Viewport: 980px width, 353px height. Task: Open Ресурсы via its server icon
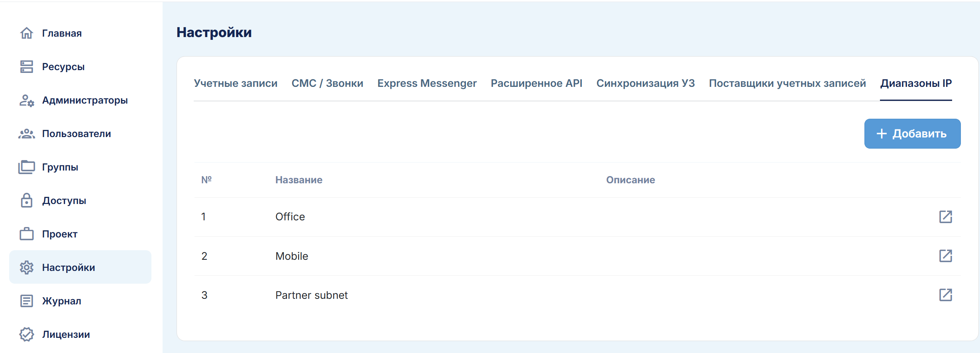pyautogui.click(x=27, y=67)
